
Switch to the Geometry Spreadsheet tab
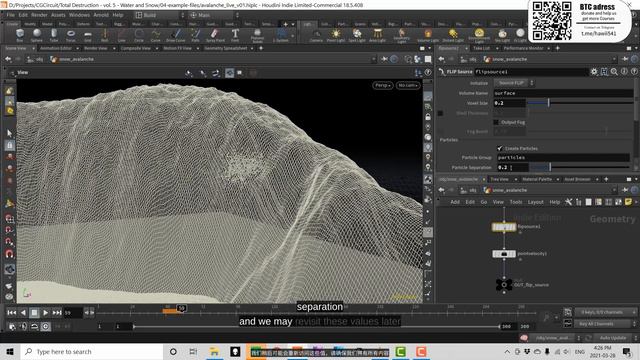[x=226, y=49]
